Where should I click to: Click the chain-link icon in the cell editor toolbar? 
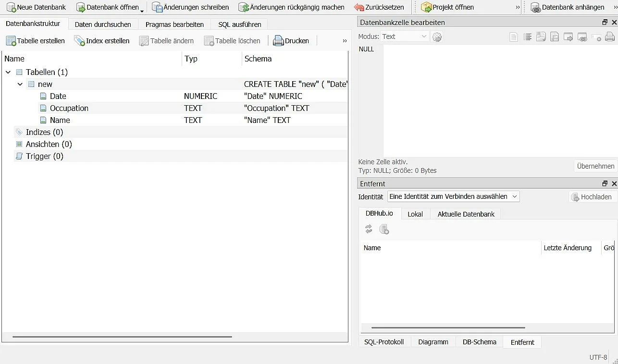tap(582, 37)
